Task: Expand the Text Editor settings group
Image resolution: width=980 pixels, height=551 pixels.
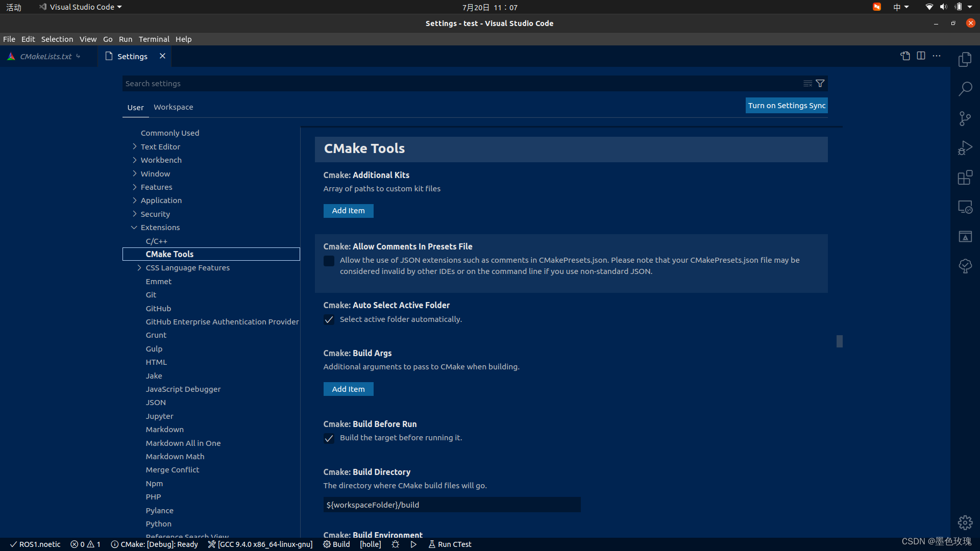Action: [135, 146]
